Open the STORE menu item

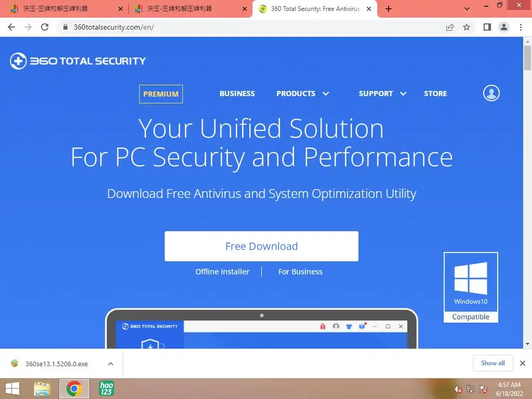click(435, 94)
